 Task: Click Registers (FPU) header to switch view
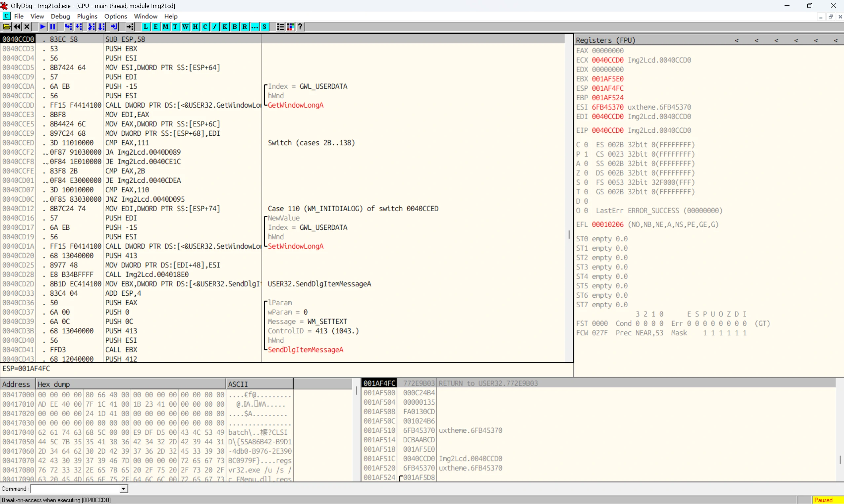click(x=605, y=40)
